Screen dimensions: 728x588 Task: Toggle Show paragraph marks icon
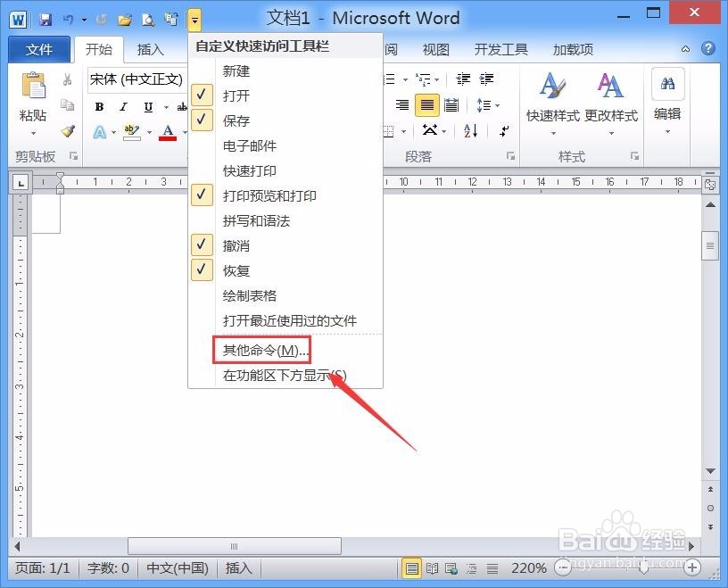coord(504,131)
